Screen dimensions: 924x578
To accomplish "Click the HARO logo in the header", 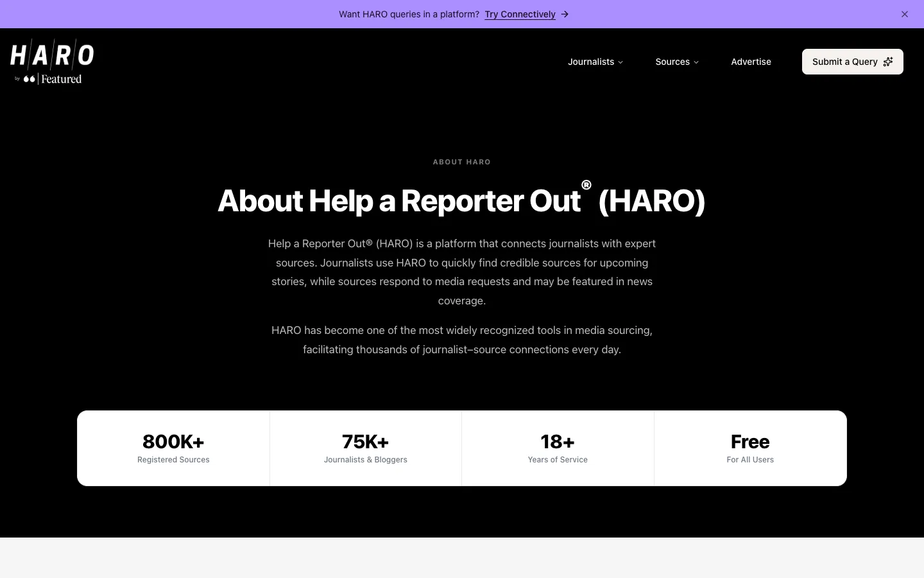I will pyautogui.click(x=52, y=62).
